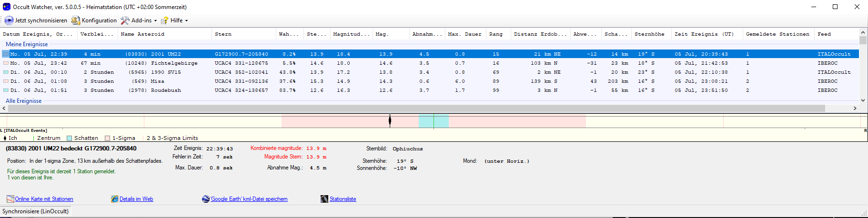The width and height of the screenshot is (868, 218).
Task: Sort by the Rang column header
Action: click(x=495, y=34)
